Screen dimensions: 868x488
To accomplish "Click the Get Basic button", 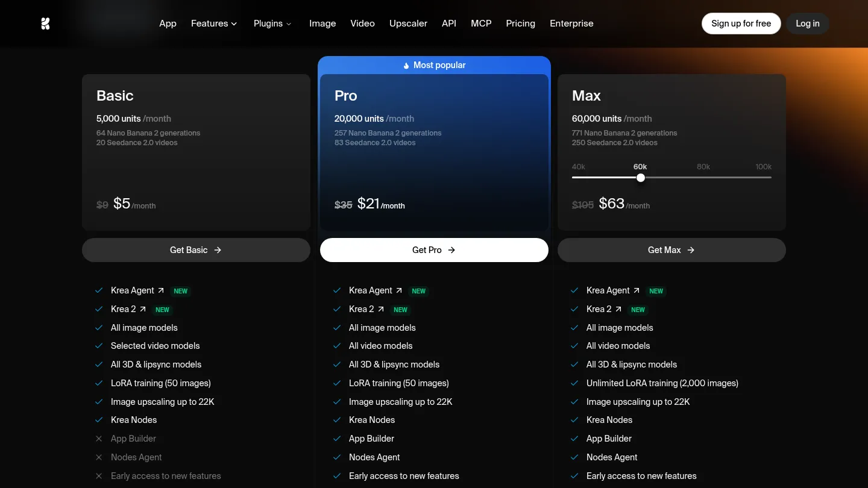I will coord(196,250).
